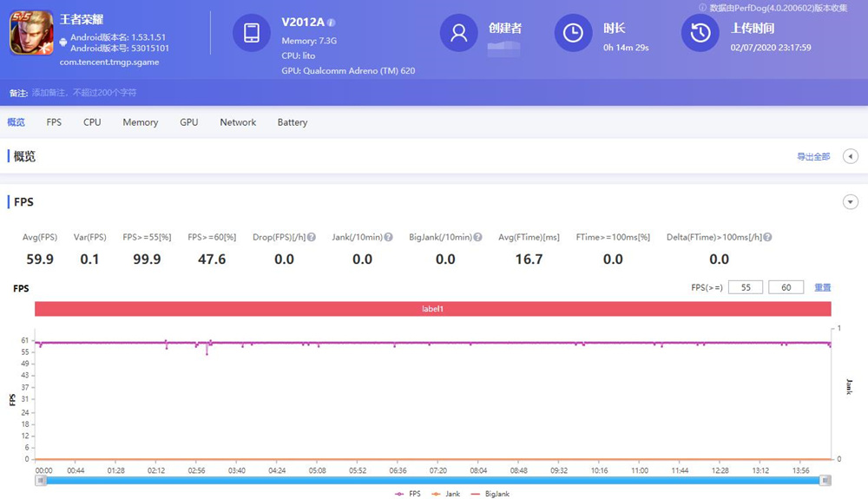Open the info icon beside V2012A
Viewport: 868px width, 499px height.
pyautogui.click(x=331, y=23)
